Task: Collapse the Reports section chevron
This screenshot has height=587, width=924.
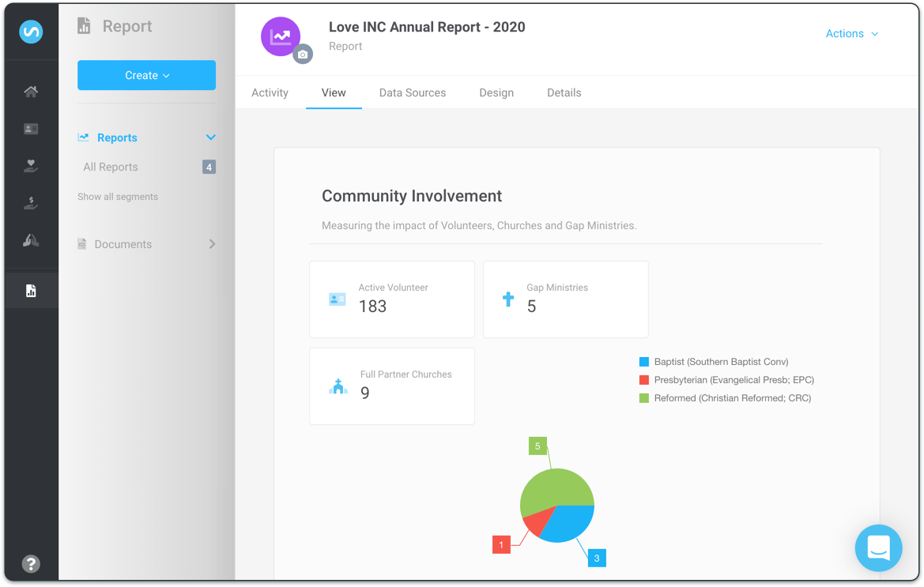Action: click(x=211, y=137)
